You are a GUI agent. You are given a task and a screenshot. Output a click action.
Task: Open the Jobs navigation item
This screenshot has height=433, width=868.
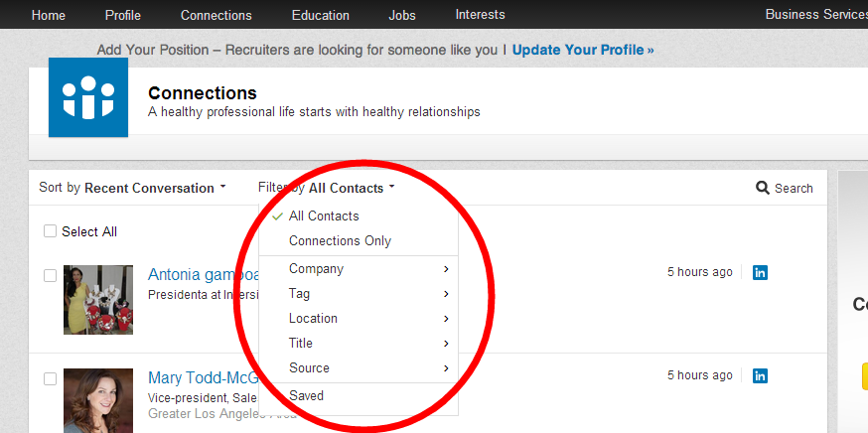pos(402,15)
